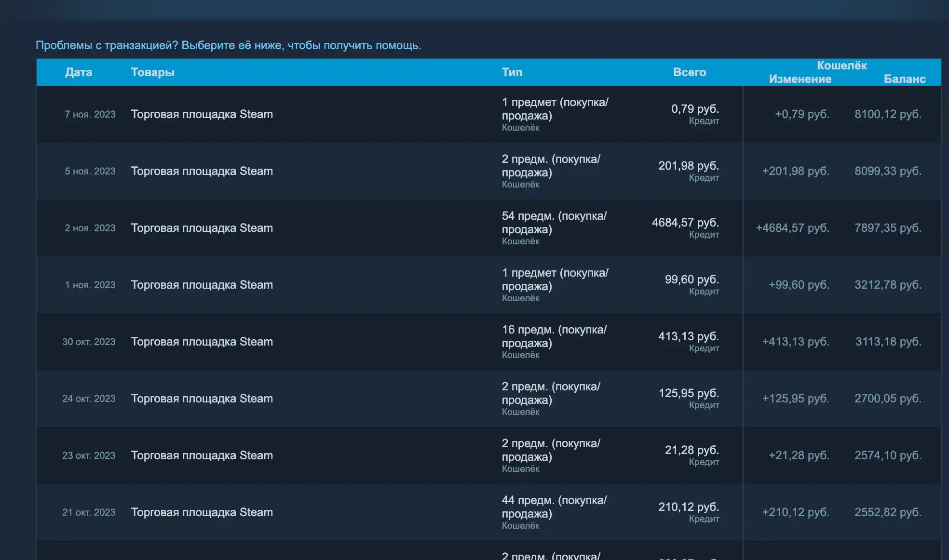Image resolution: width=949 pixels, height=560 pixels.
Task: Click the Товары column header
Action: click(153, 72)
